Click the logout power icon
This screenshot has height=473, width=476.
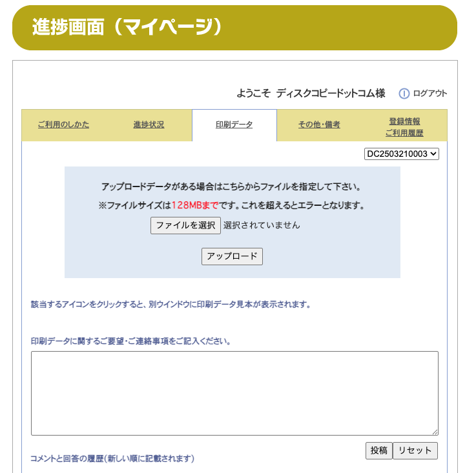404,94
